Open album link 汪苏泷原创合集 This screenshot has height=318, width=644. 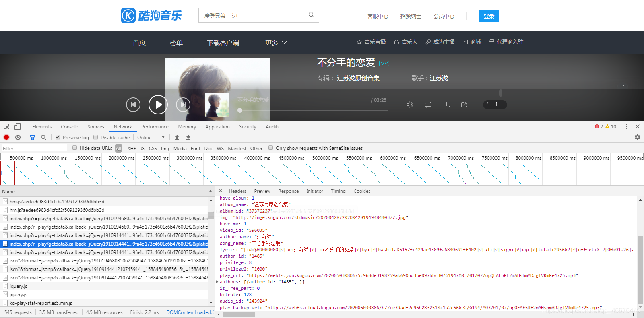[x=358, y=78]
